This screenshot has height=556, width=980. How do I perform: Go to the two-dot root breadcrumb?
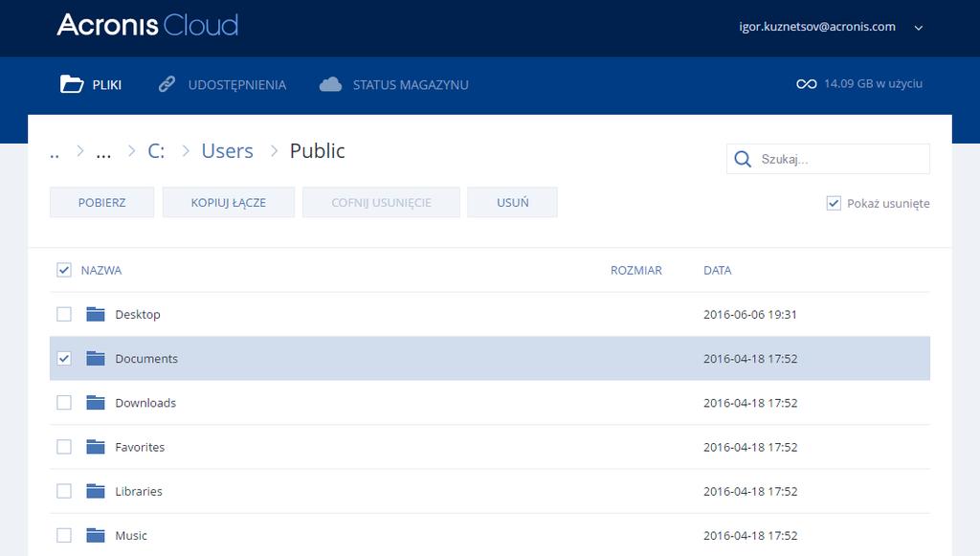pyautogui.click(x=55, y=154)
